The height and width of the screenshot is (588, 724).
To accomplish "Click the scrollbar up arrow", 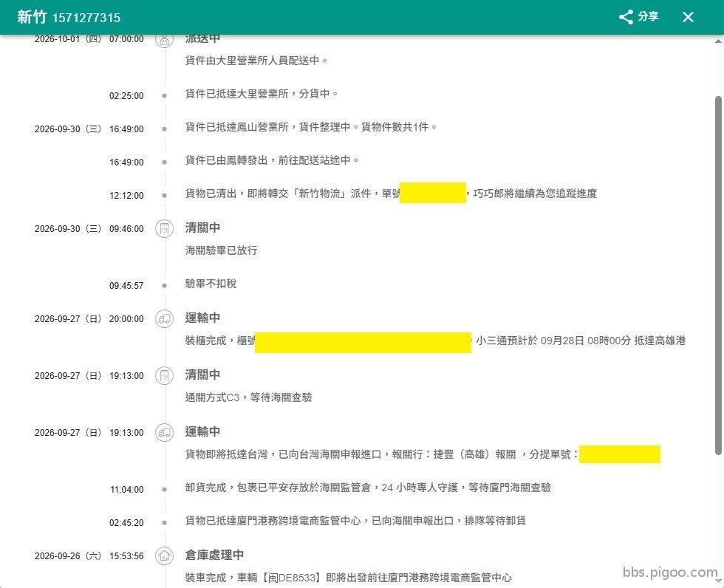I will pyautogui.click(x=718, y=41).
